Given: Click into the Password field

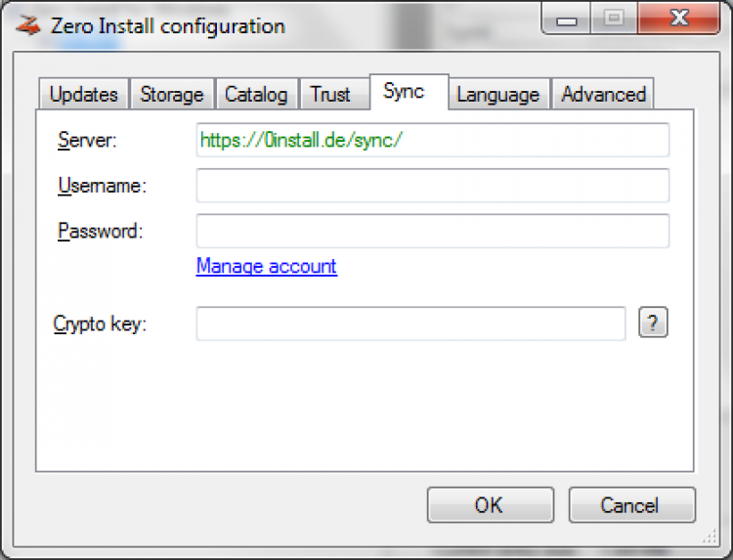Looking at the screenshot, I should [x=432, y=232].
